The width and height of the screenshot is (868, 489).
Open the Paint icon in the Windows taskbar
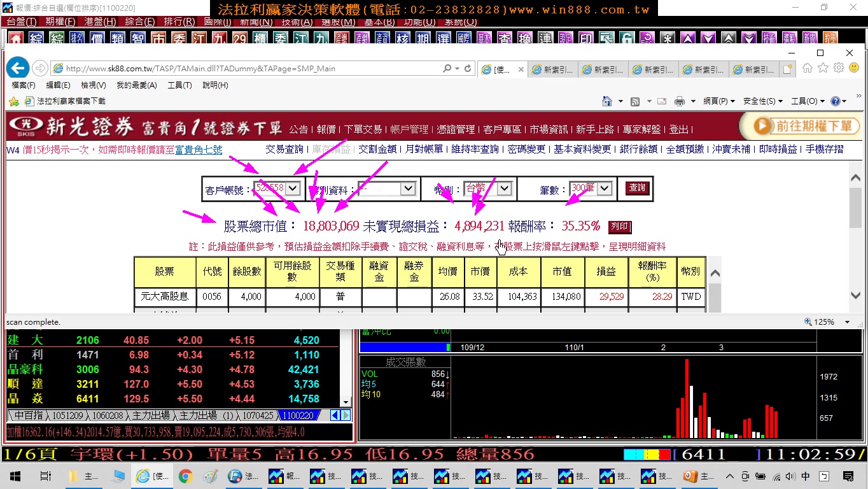tap(210, 476)
